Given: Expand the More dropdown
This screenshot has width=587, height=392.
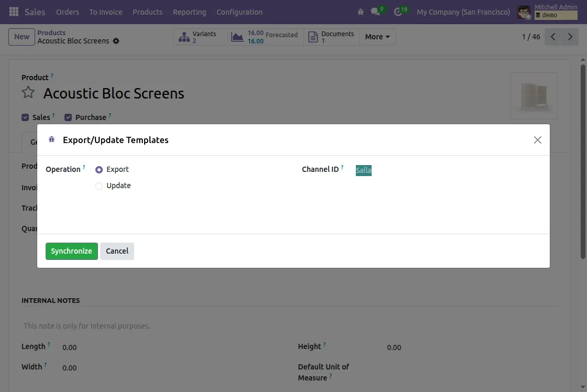Looking at the screenshot, I should [376, 37].
